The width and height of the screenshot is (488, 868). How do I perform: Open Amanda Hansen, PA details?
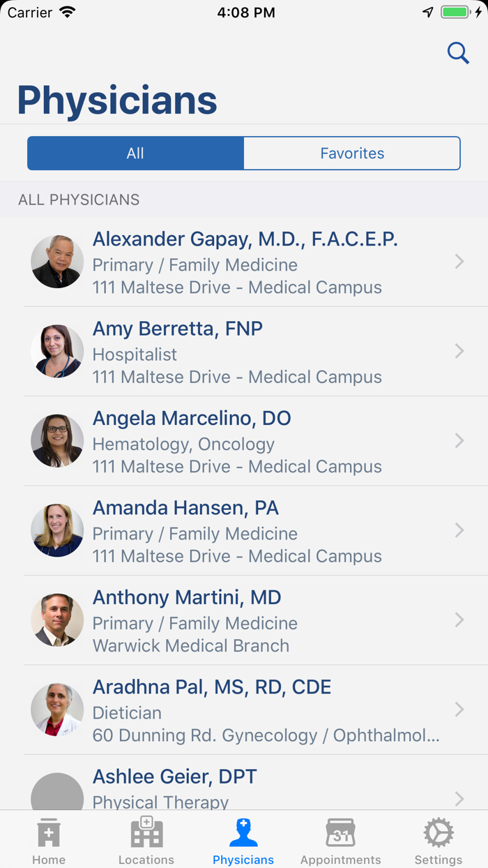click(185, 508)
